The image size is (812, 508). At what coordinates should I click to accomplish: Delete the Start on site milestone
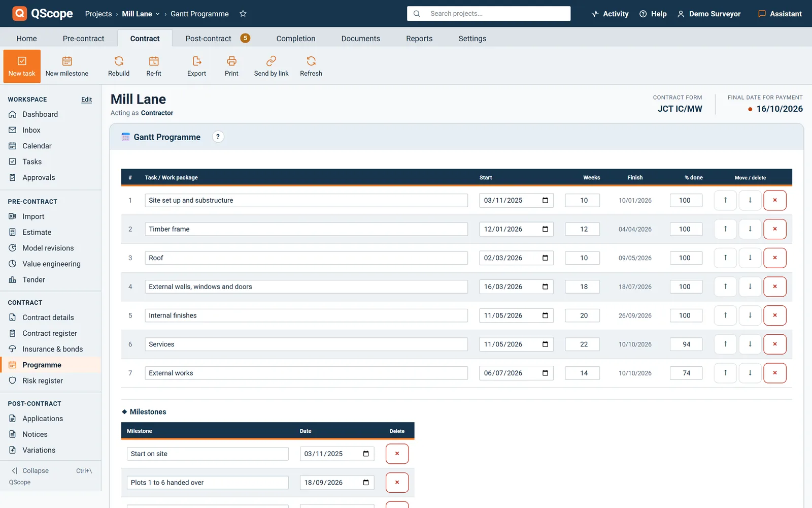pyautogui.click(x=397, y=454)
